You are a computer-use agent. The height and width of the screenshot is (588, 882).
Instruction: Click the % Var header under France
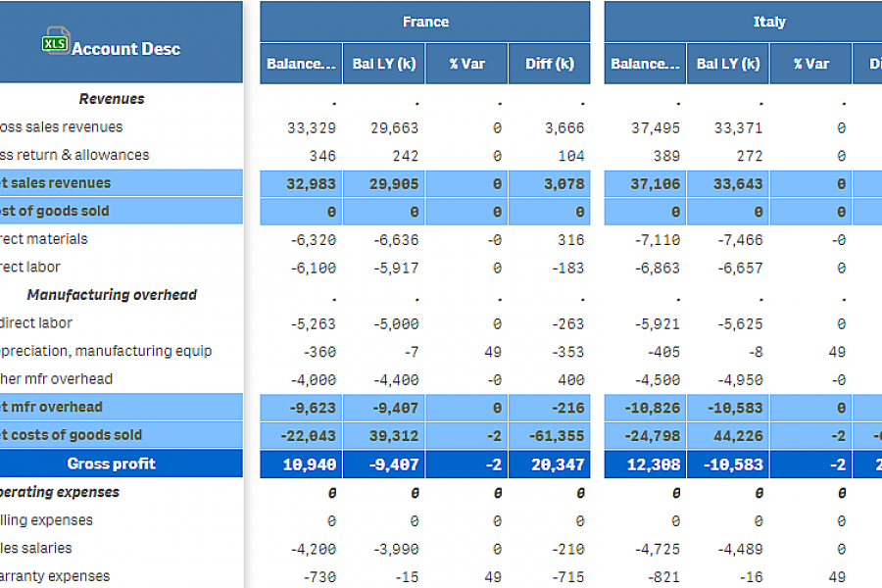tap(465, 62)
